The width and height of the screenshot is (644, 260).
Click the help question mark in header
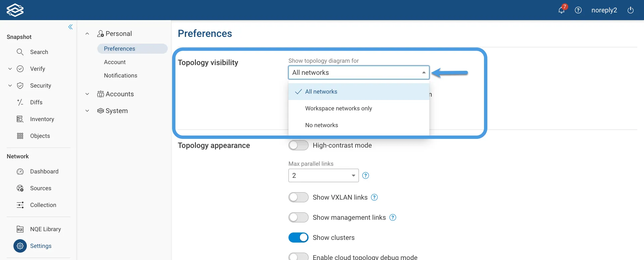tap(578, 10)
